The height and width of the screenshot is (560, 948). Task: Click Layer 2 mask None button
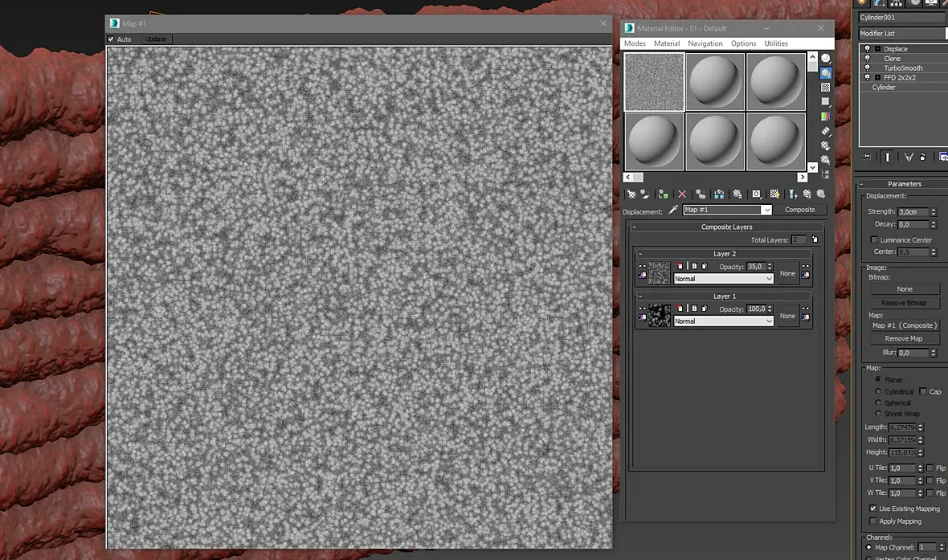[787, 273]
